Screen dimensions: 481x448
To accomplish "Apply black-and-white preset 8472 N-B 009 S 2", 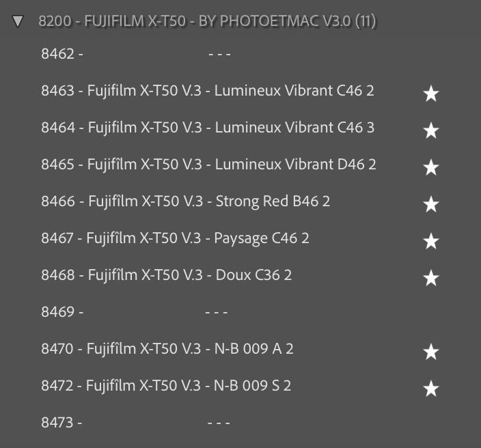I will [166, 386].
